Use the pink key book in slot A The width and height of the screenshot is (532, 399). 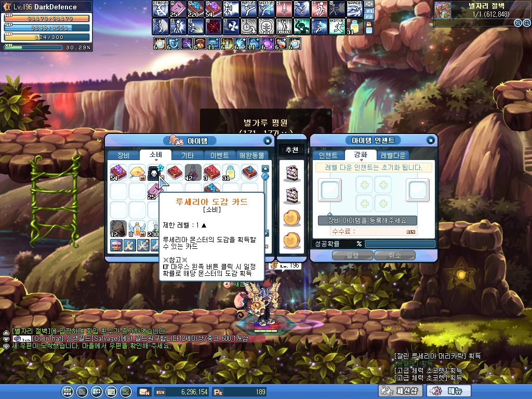pyautogui.click(x=178, y=9)
